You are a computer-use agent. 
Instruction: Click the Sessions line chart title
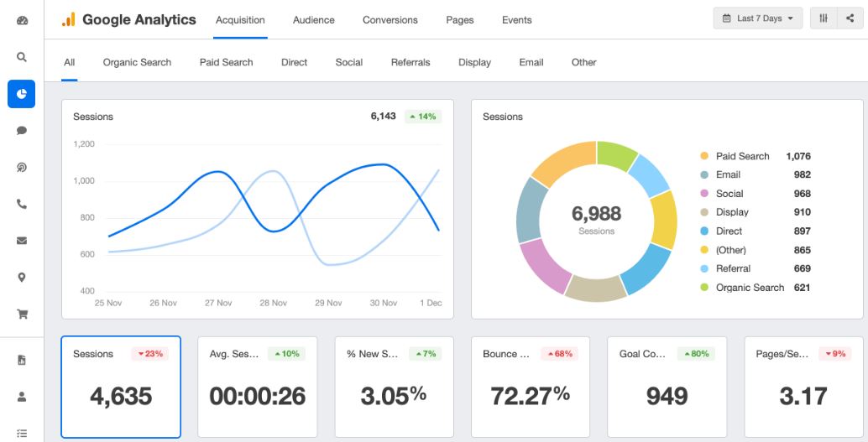pyautogui.click(x=93, y=117)
